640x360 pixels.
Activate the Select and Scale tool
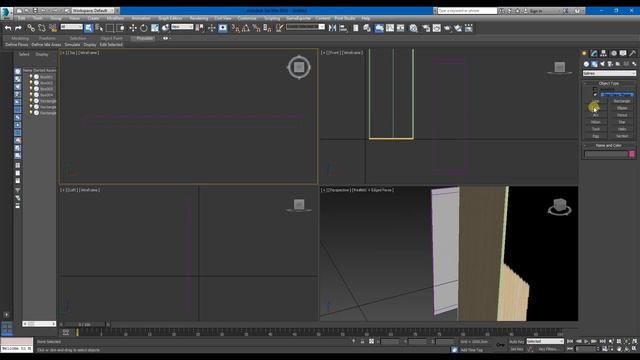pyautogui.click(x=155, y=28)
